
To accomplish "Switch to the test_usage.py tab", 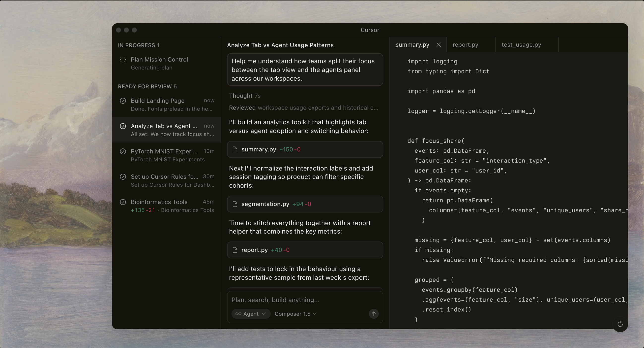I will pos(521,45).
